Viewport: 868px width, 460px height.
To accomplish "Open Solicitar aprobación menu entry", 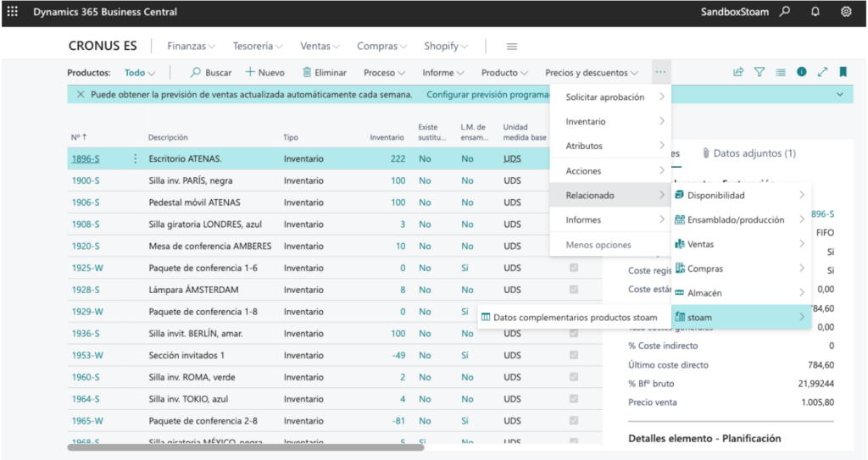I will tap(610, 97).
